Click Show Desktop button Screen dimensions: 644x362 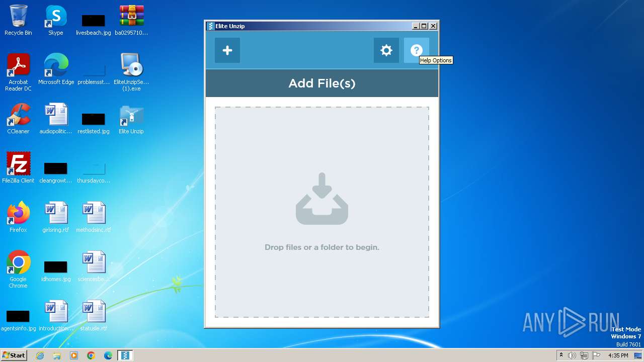[638, 355]
